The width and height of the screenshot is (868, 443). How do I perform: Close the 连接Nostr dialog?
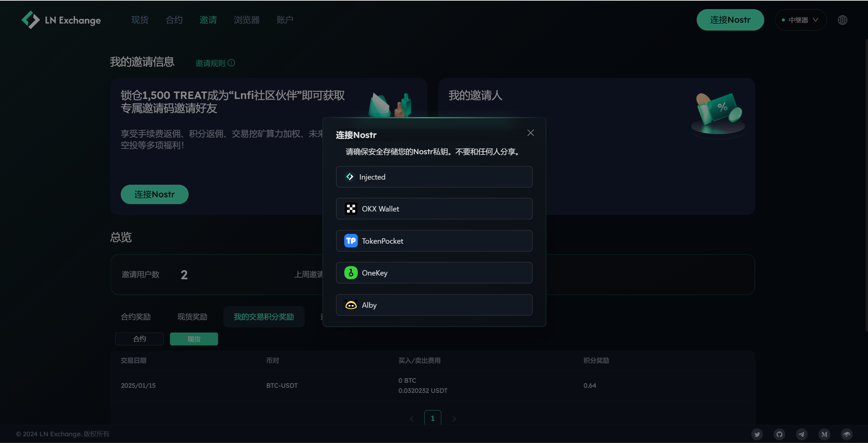pos(531,133)
